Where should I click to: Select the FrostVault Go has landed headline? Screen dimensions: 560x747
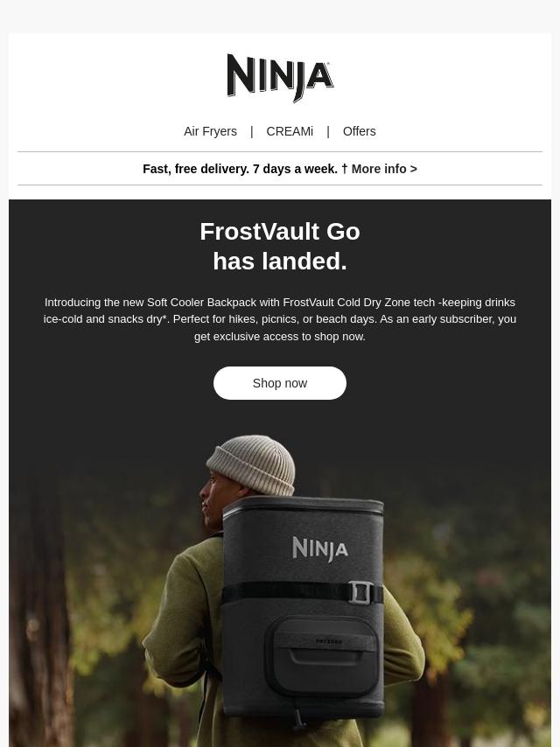point(280,247)
